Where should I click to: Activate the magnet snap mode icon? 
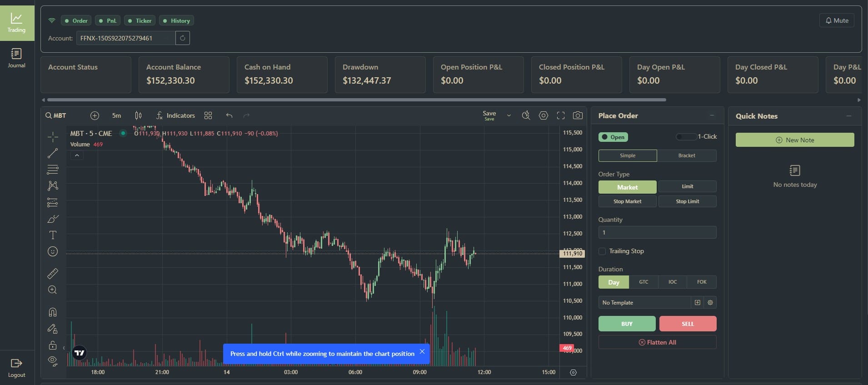pos(53,312)
